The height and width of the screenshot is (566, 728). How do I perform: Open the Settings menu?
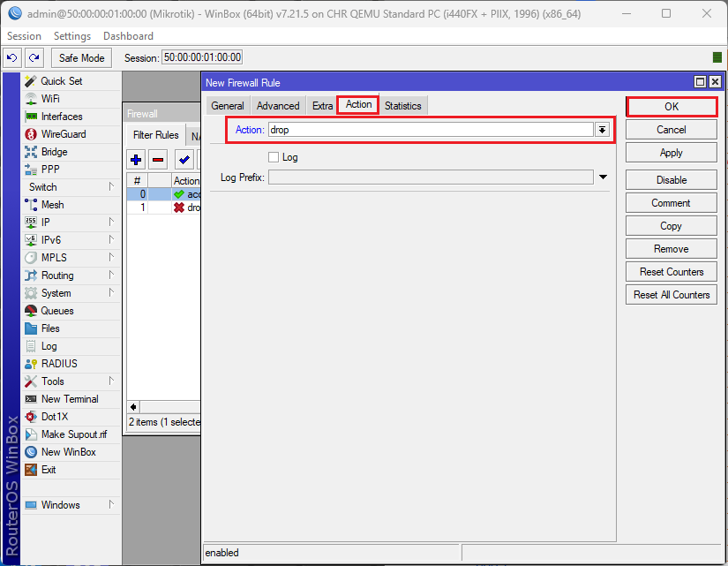pyautogui.click(x=72, y=36)
